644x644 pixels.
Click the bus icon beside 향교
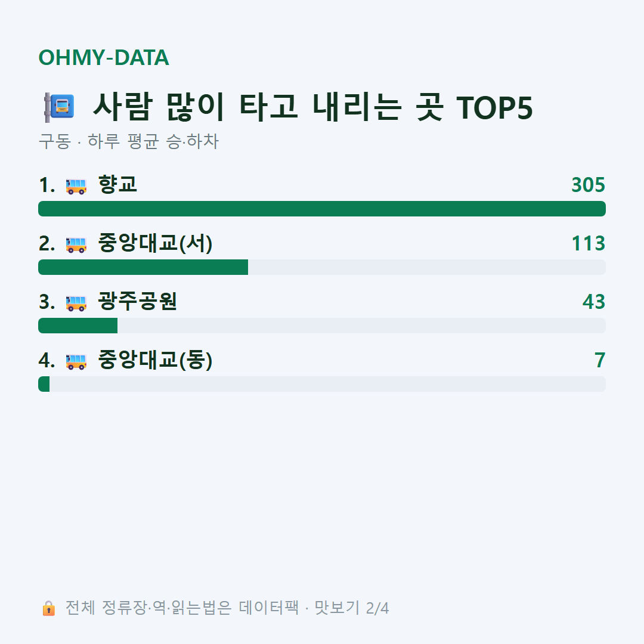(x=76, y=186)
